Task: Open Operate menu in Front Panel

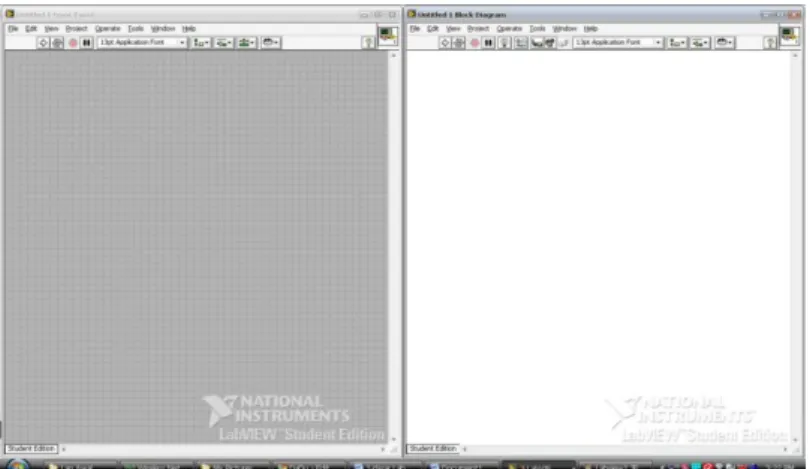Action: point(107,28)
